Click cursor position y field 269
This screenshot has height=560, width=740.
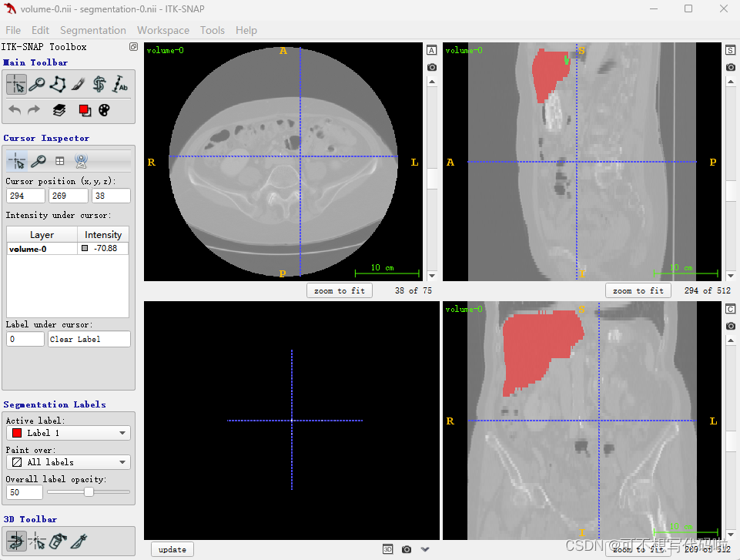tap(69, 196)
